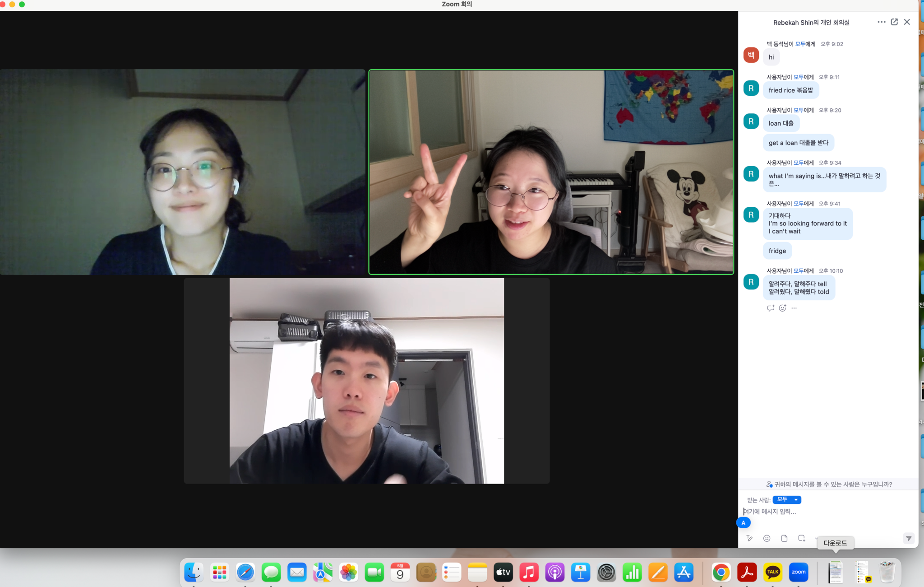This screenshot has width=924, height=587.
Task: Open Zoom from the Dock
Action: (799, 572)
